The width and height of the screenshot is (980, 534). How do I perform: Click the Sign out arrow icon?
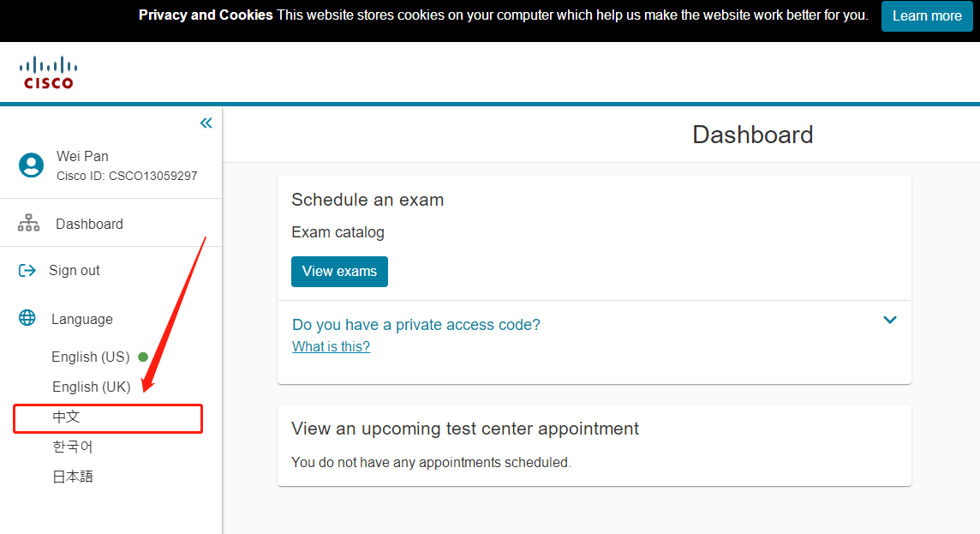click(27, 271)
